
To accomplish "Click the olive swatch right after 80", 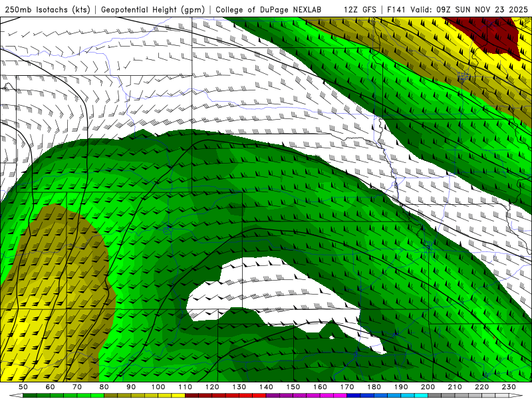I will (110, 396).
